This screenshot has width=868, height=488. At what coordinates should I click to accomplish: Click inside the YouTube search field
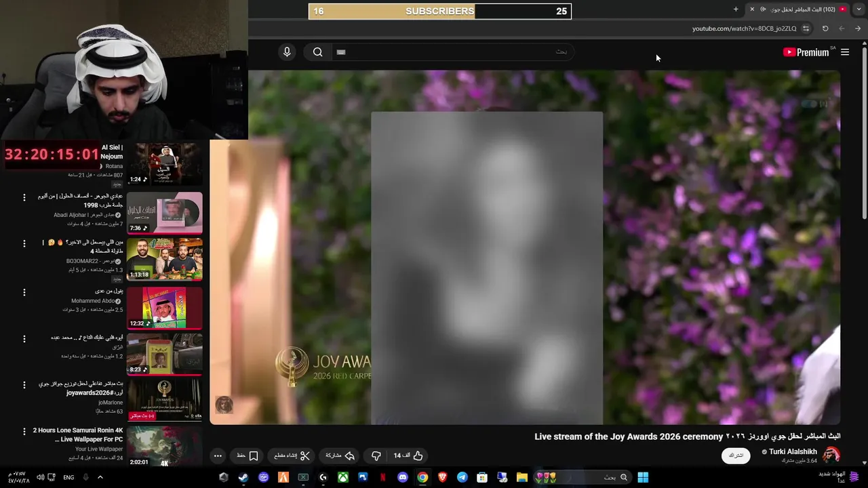(452, 52)
